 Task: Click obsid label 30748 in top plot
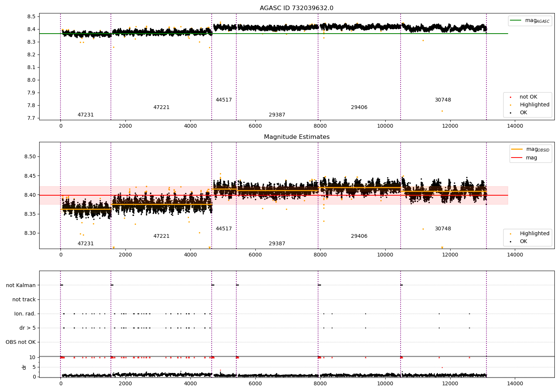tap(443, 100)
